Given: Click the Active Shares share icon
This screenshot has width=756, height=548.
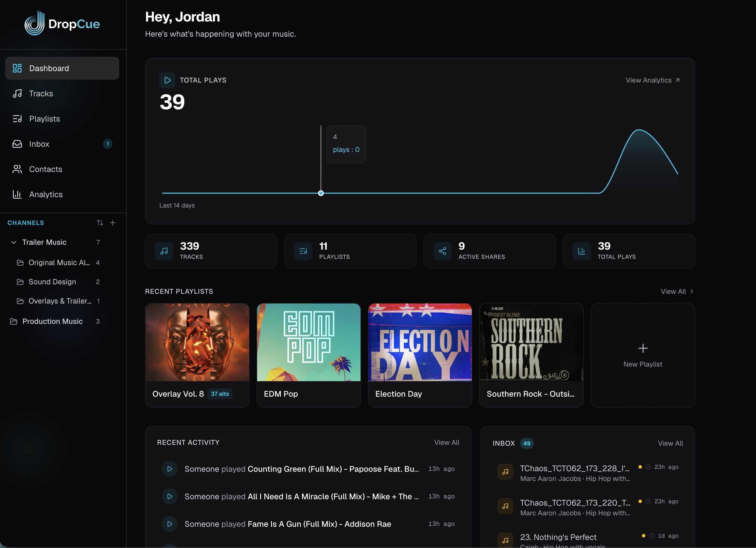Looking at the screenshot, I should click(442, 251).
